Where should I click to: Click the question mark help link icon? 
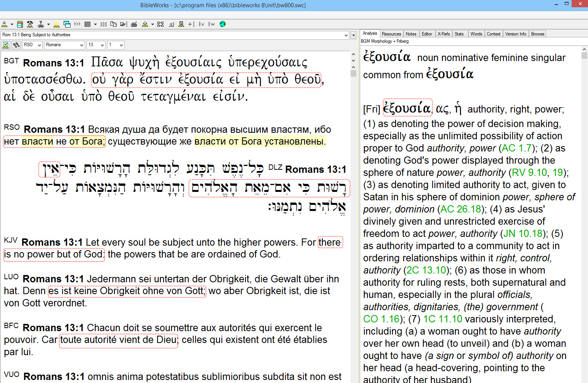click(x=41, y=24)
